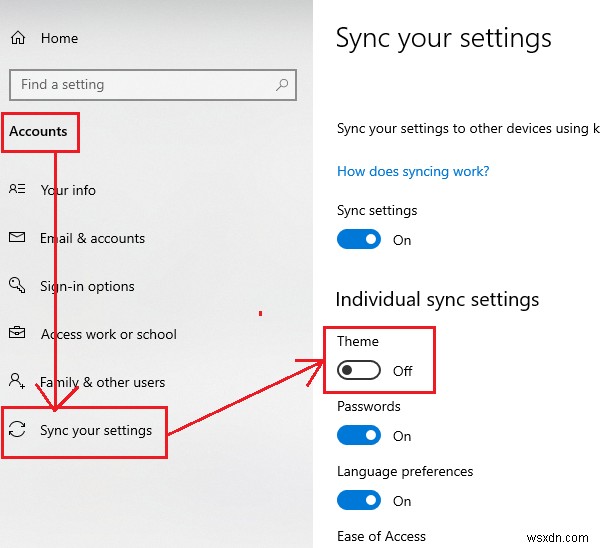The image size is (600, 548).
Task: Disable the Passwords sync toggle
Action: click(x=359, y=435)
